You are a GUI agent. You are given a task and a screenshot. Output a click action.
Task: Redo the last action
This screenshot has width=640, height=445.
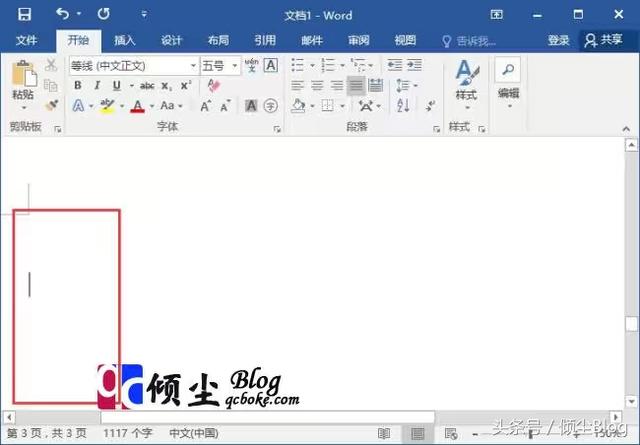click(x=104, y=14)
